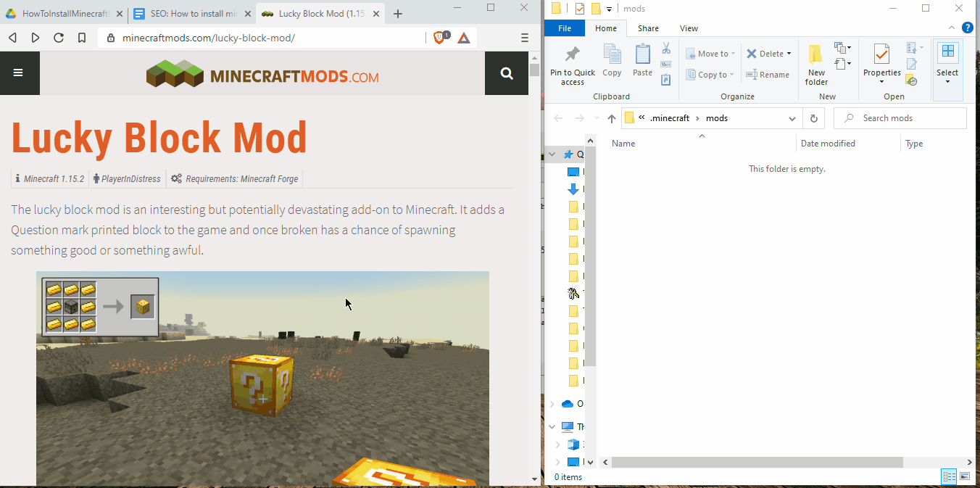980x488 pixels.
Task: Click the Search mods field
Action: (x=900, y=118)
